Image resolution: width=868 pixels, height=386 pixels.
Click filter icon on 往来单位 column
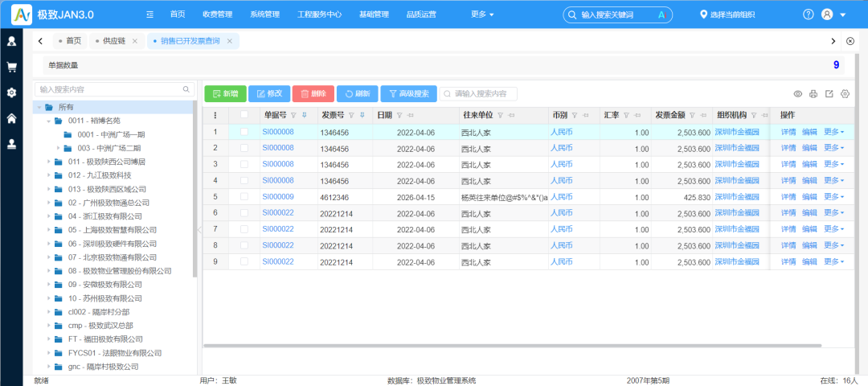tap(500, 115)
